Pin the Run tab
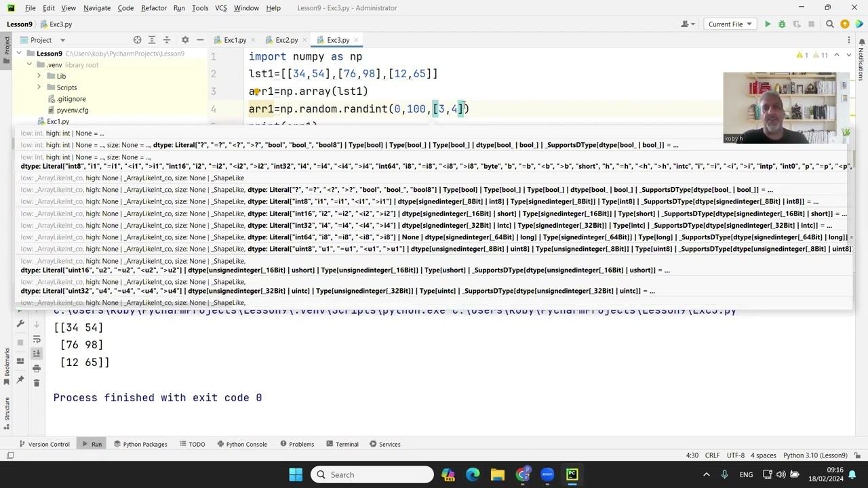Screen dimensions: 868x488 tap(20, 380)
